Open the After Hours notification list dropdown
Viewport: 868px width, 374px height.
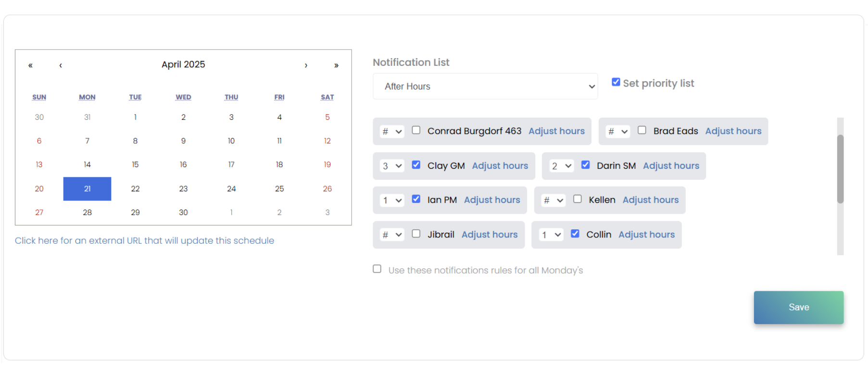485,87
